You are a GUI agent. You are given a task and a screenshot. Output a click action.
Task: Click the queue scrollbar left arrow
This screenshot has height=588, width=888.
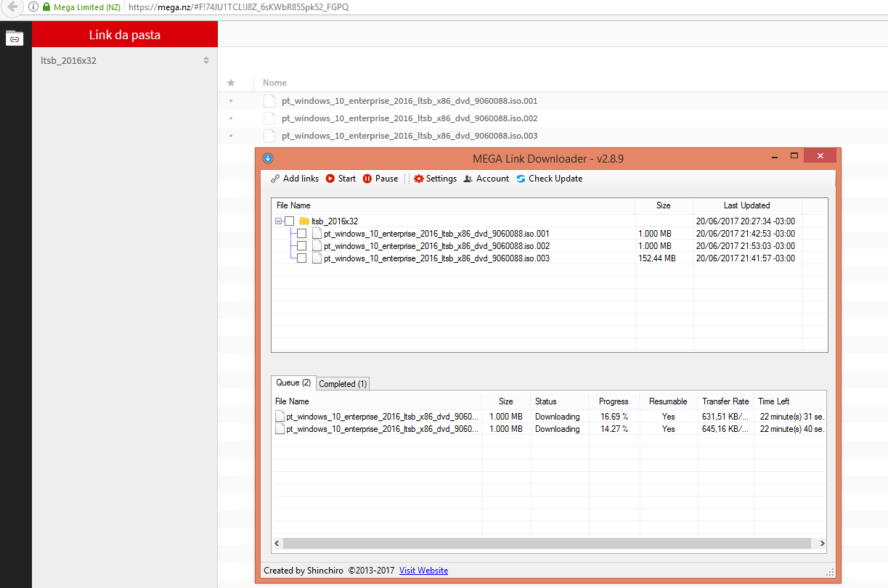coord(277,543)
